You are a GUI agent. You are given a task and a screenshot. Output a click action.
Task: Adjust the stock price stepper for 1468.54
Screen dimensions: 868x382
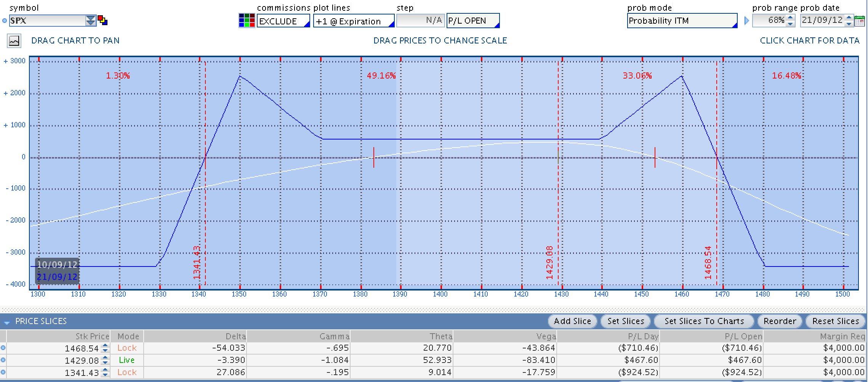tap(105, 348)
